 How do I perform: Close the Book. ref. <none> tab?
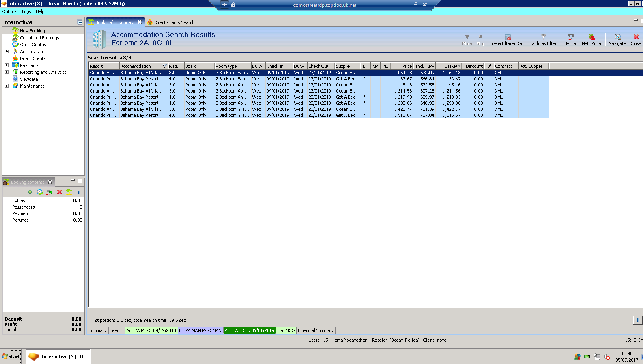tap(140, 22)
